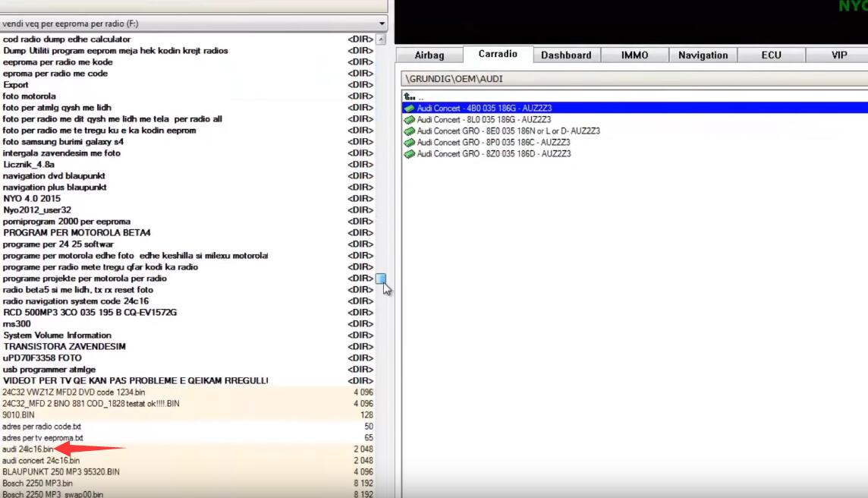Select Audi Concert GRO - 8P0 035 186C entry
Screen dimensions: 868x498
[493, 143]
